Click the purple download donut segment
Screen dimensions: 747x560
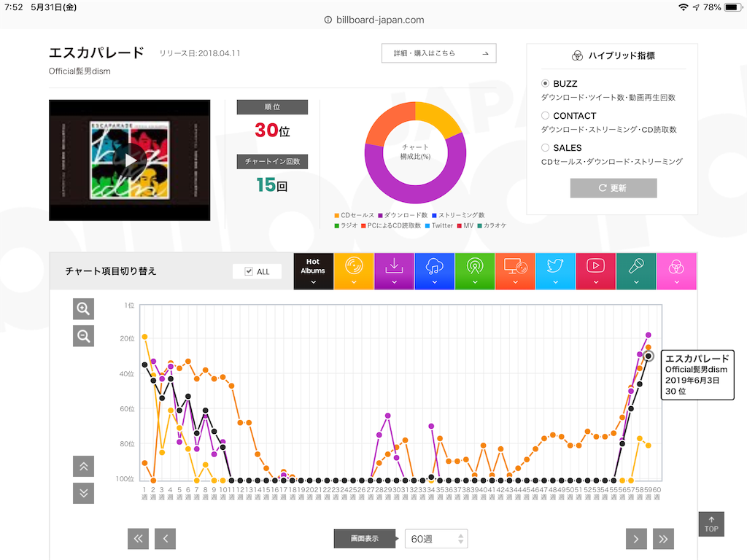coord(415,192)
